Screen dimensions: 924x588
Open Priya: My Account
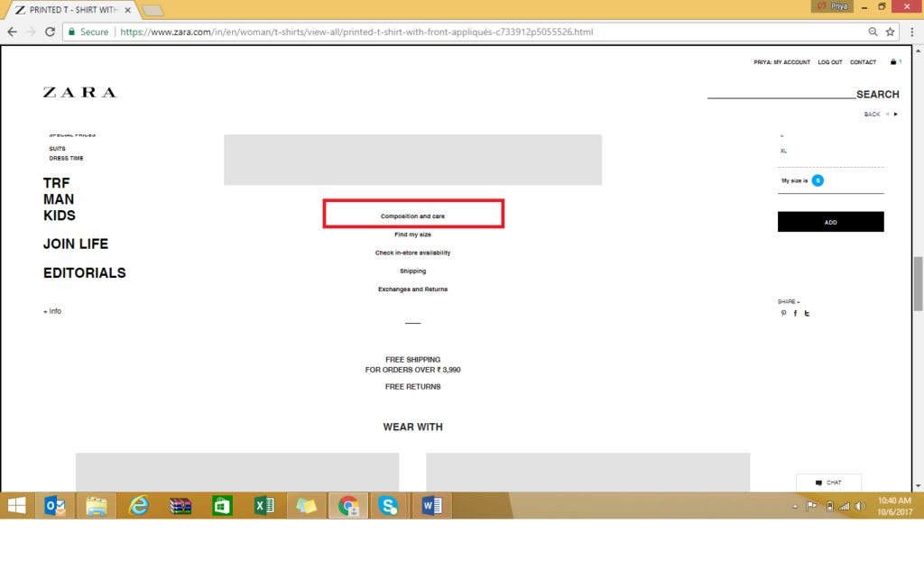pos(781,62)
